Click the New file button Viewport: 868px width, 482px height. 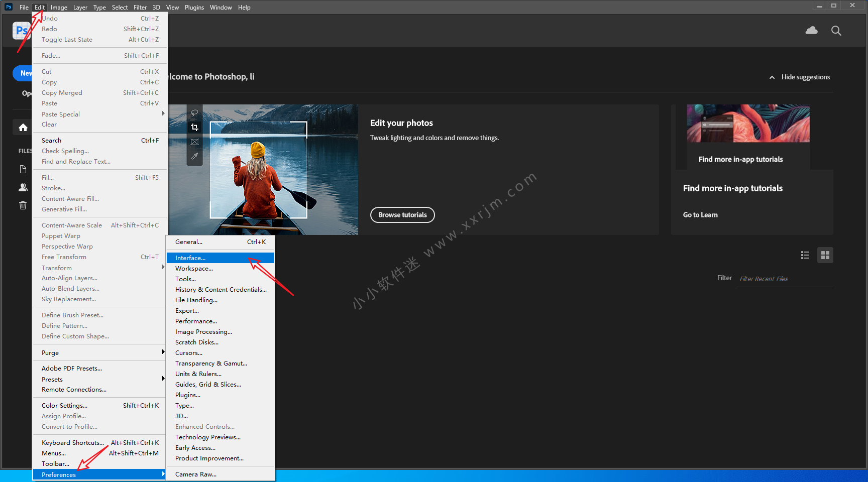pos(23,73)
